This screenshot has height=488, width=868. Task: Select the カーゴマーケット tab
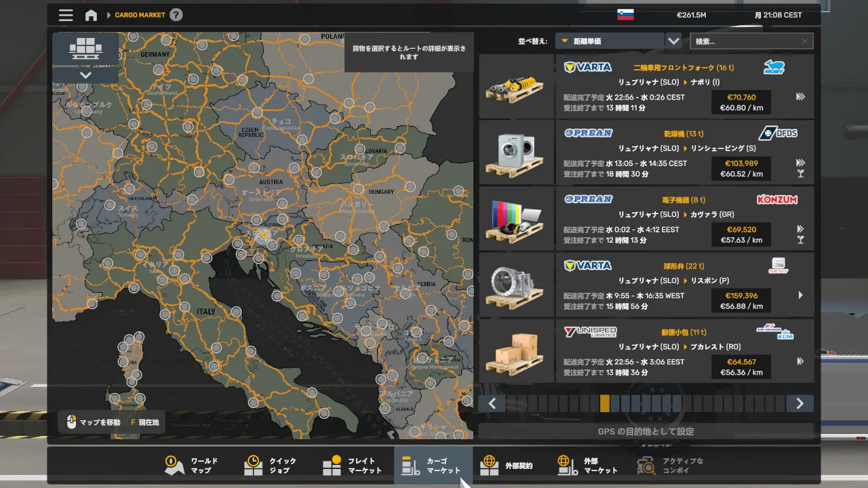[433, 466]
